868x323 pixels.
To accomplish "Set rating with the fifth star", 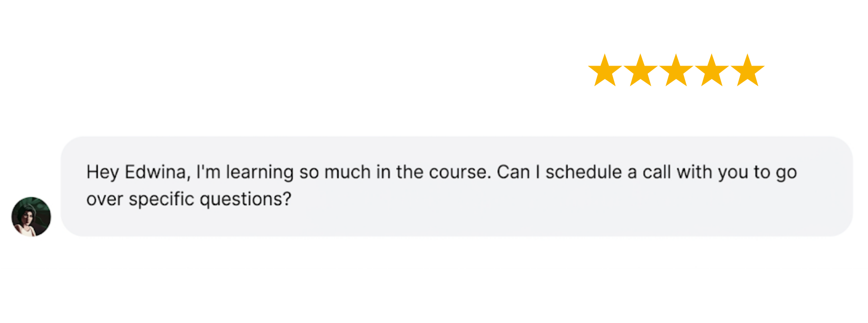I will (748, 71).
